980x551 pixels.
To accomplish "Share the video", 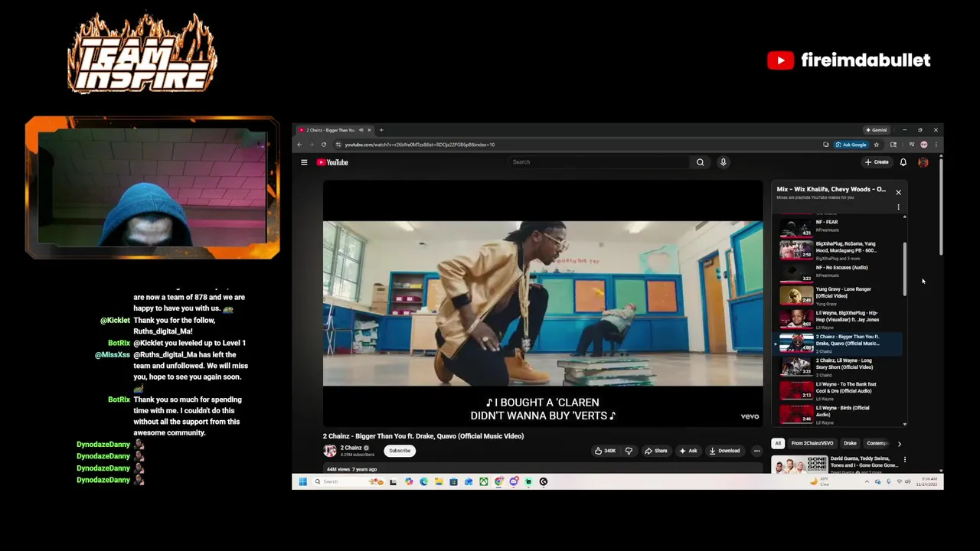I will tap(655, 451).
